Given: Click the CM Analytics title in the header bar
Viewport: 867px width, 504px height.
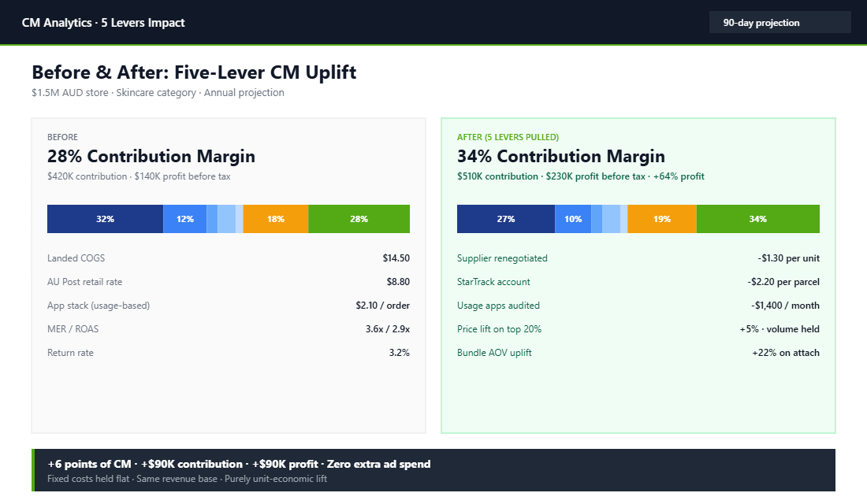Looking at the screenshot, I should coord(103,22).
